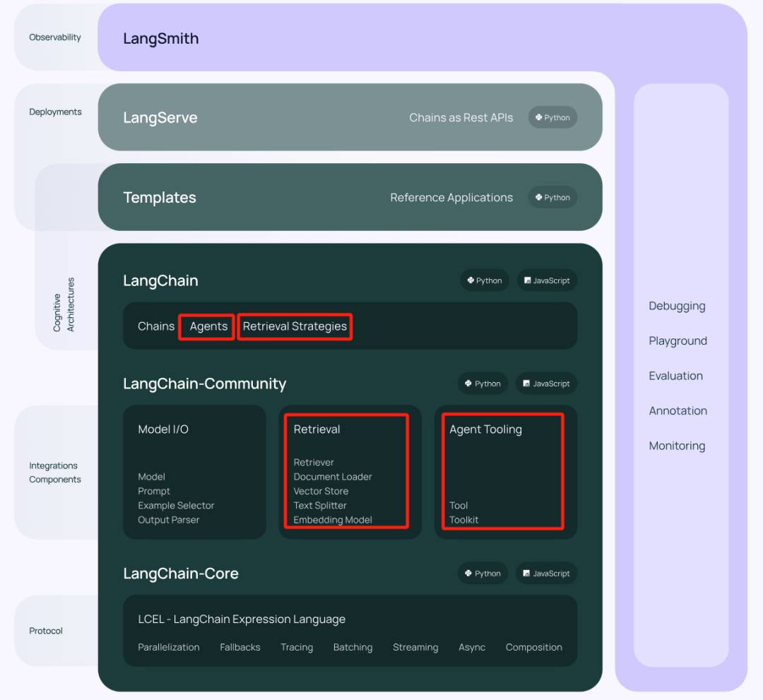Click Toolkit under Agent Tooling

pyautogui.click(x=463, y=520)
